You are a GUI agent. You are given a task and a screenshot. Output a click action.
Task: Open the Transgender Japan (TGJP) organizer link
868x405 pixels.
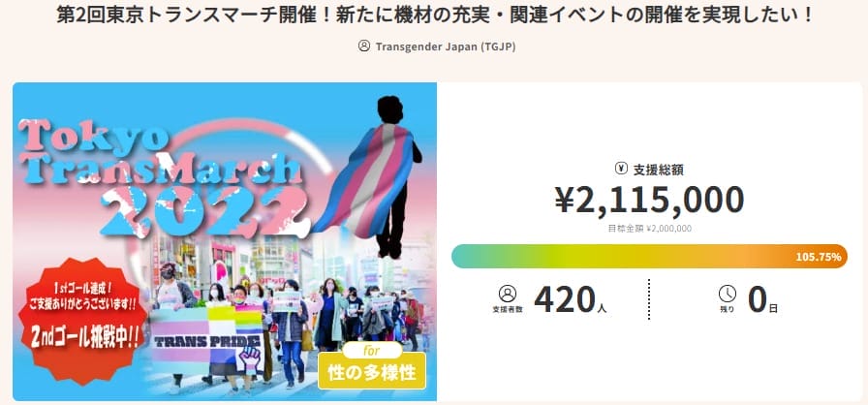439,47
